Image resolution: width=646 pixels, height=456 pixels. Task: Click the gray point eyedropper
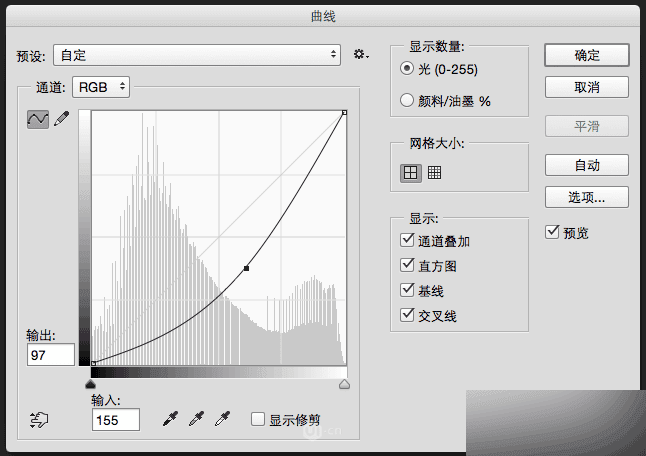[x=197, y=419]
